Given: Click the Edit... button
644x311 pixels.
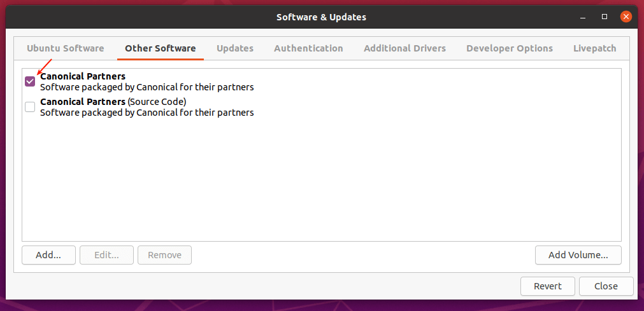Looking at the screenshot, I should [x=106, y=255].
